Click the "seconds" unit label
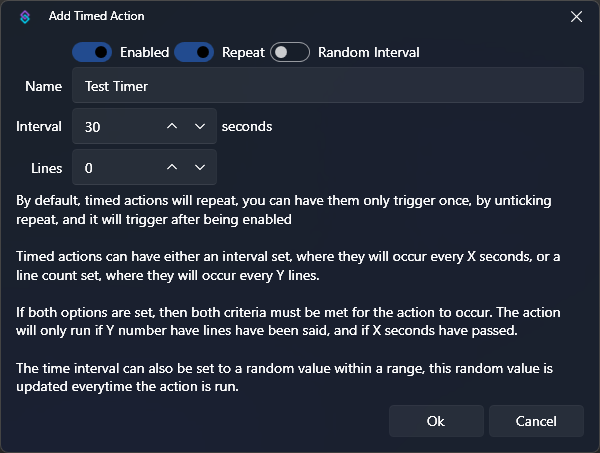 246,127
